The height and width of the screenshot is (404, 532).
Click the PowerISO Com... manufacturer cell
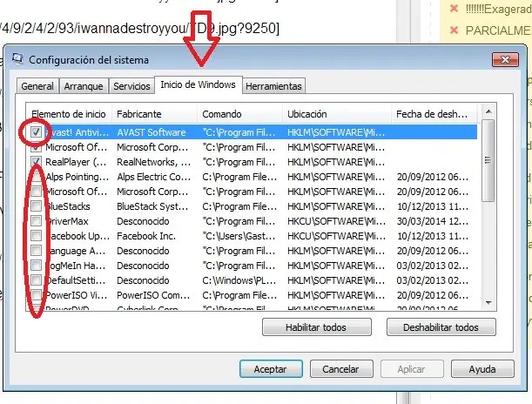[x=153, y=295]
